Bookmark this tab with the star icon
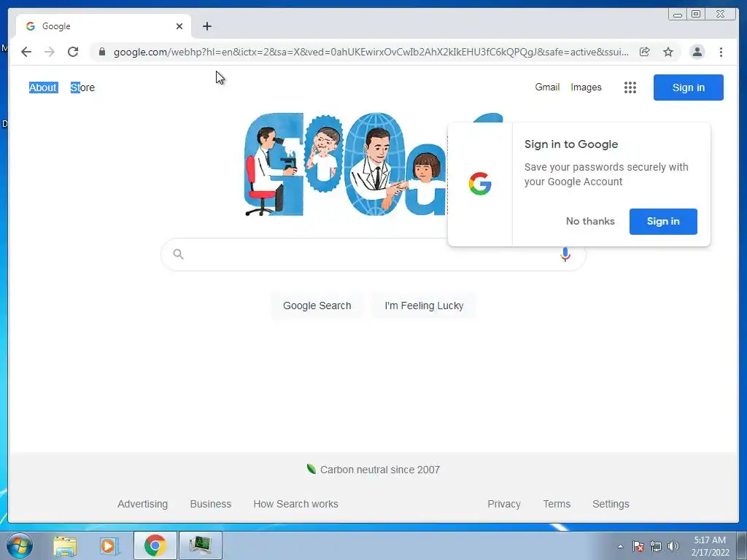 click(668, 52)
